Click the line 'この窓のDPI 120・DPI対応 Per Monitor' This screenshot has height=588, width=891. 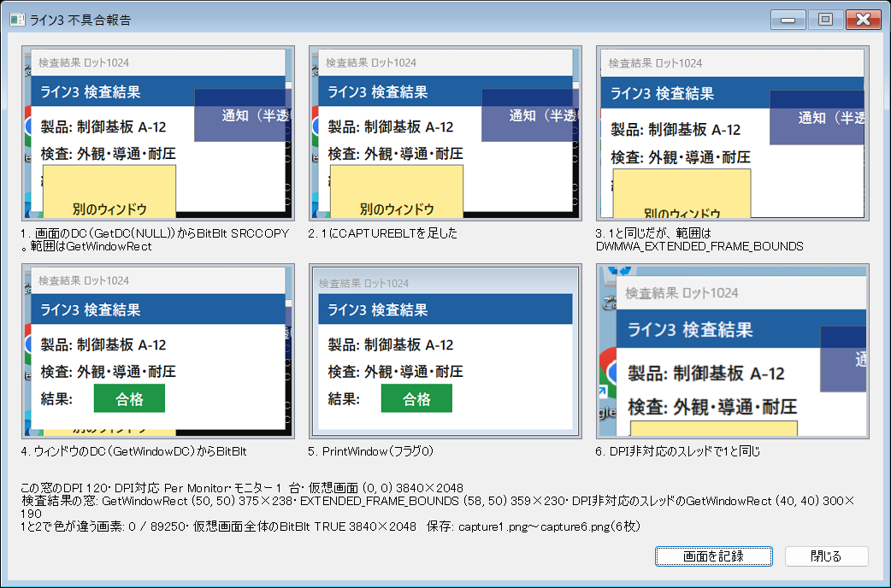point(241,488)
